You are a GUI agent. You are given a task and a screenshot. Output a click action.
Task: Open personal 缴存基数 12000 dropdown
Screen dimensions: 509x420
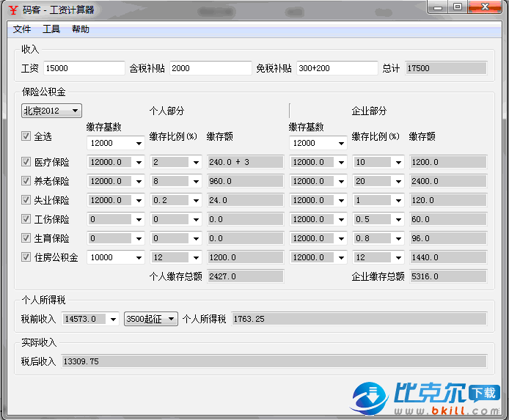pos(115,143)
